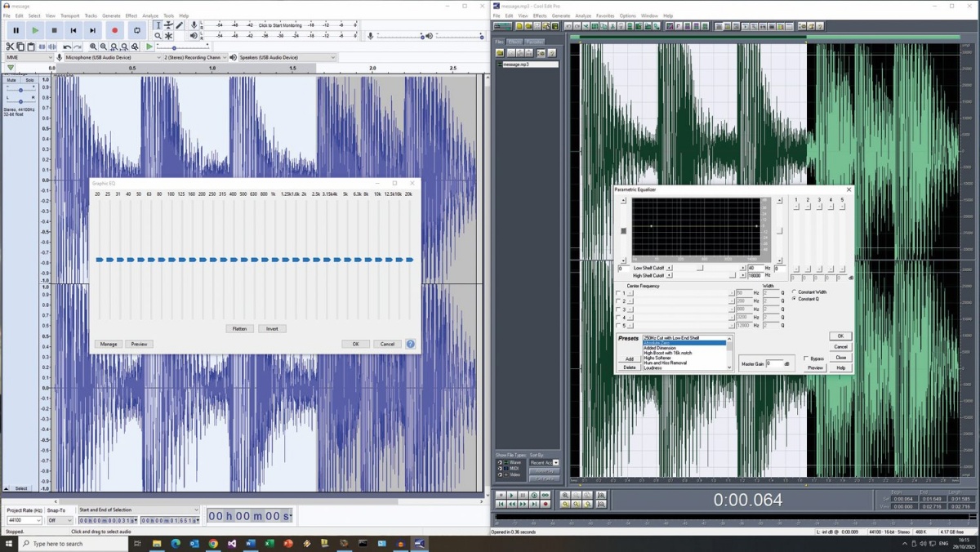
Task: Click the Master Gain input field
Action: click(774, 363)
